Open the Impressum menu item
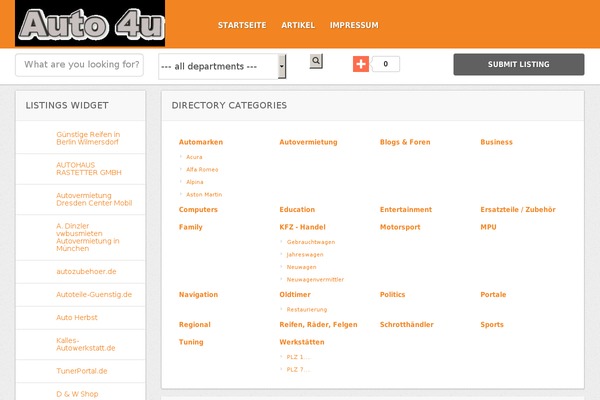The width and height of the screenshot is (600, 400). [354, 25]
